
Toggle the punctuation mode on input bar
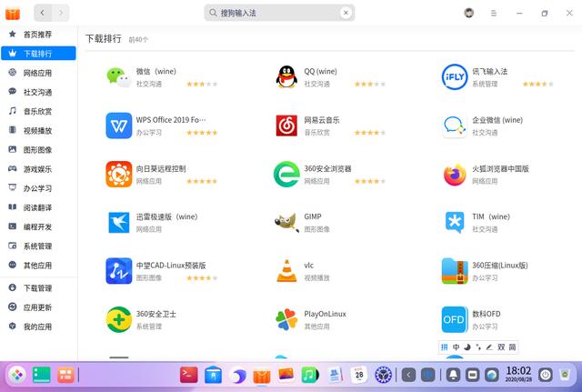(x=478, y=347)
